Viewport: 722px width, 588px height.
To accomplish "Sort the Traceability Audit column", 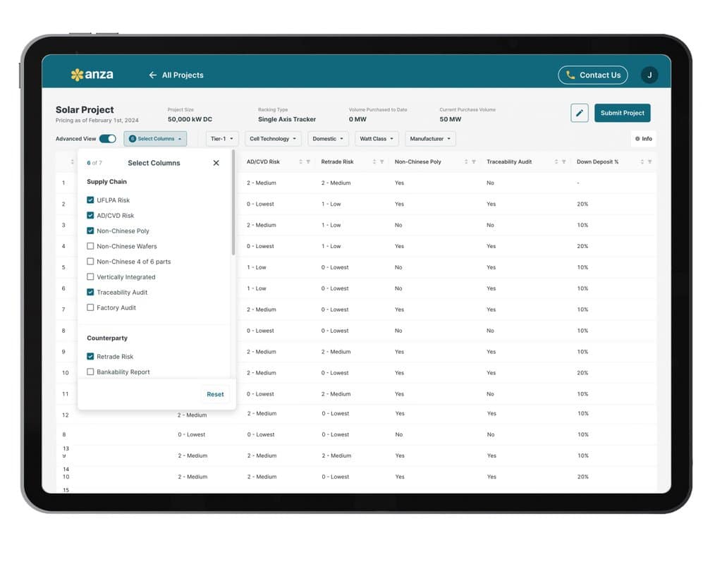I will (x=556, y=162).
